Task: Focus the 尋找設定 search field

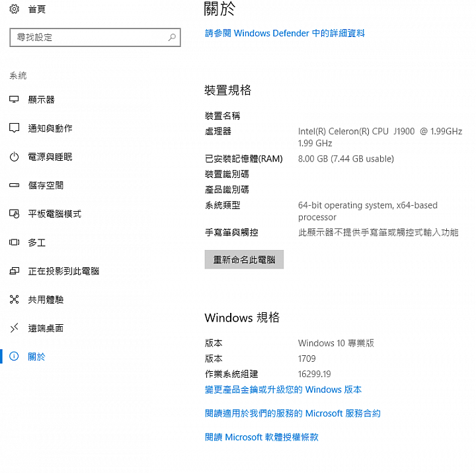Action: [x=95, y=37]
